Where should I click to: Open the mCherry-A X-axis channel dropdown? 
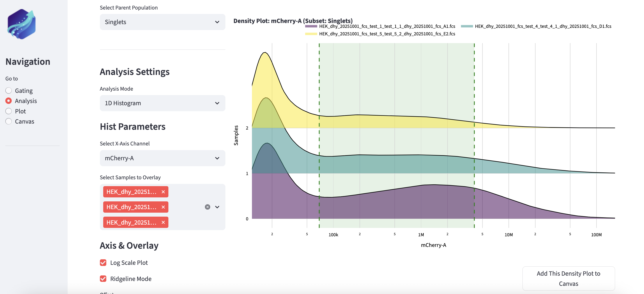tap(162, 158)
